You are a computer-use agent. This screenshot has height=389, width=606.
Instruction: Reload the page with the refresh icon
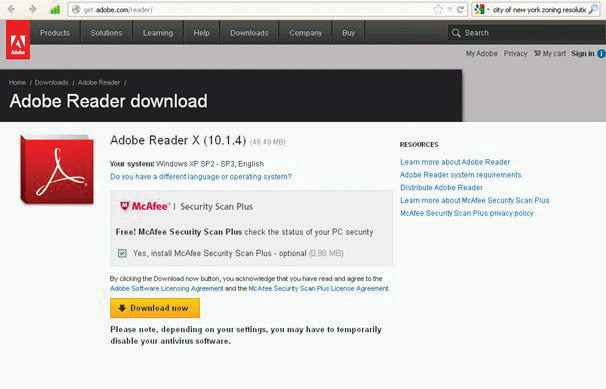tap(460, 10)
